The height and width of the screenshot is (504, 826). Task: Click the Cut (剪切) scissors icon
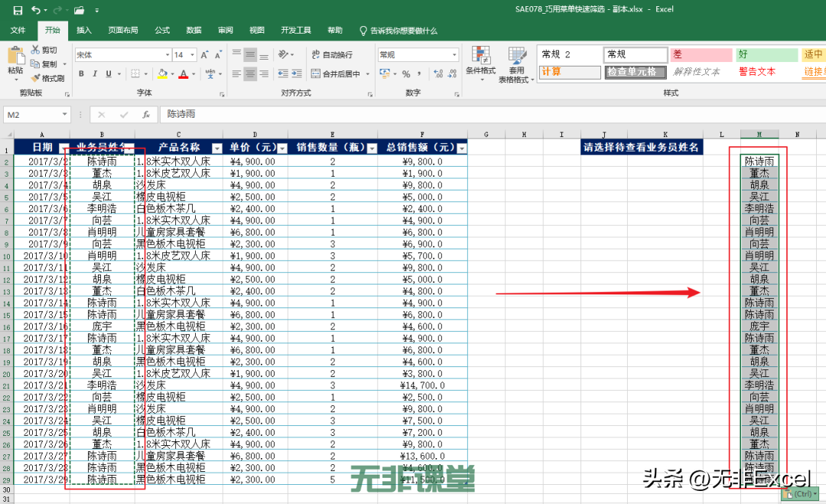pyautogui.click(x=35, y=50)
